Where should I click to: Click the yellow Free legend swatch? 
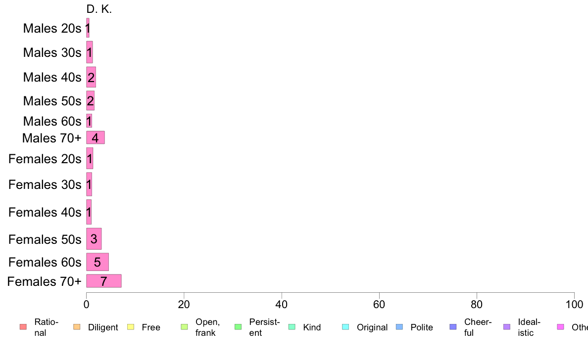tap(131, 327)
